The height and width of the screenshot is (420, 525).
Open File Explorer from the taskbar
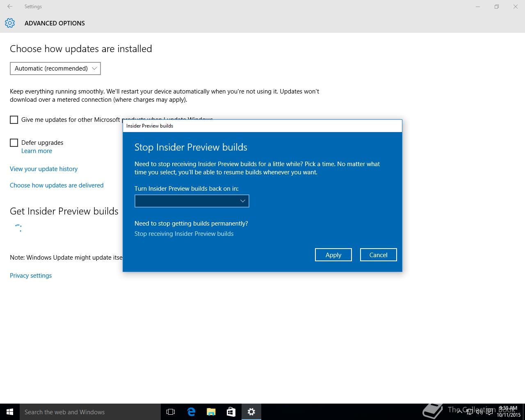pyautogui.click(x=211, y=412)
